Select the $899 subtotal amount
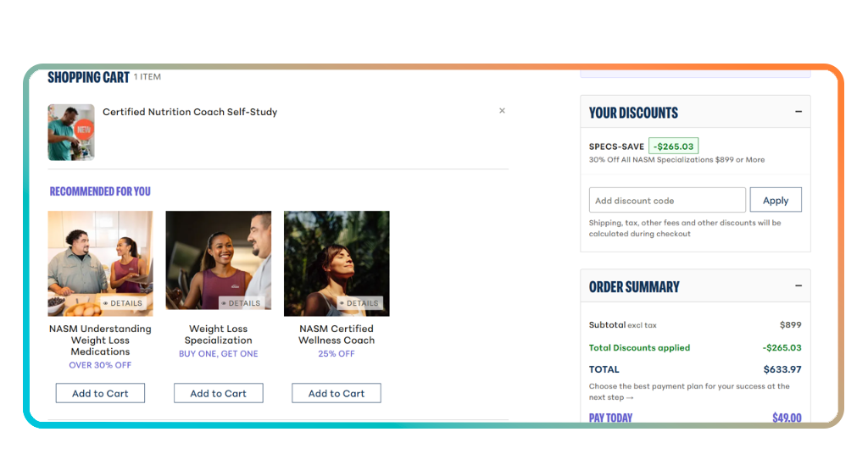This screenshot has height=454, width=868. [x=791, y=324]
